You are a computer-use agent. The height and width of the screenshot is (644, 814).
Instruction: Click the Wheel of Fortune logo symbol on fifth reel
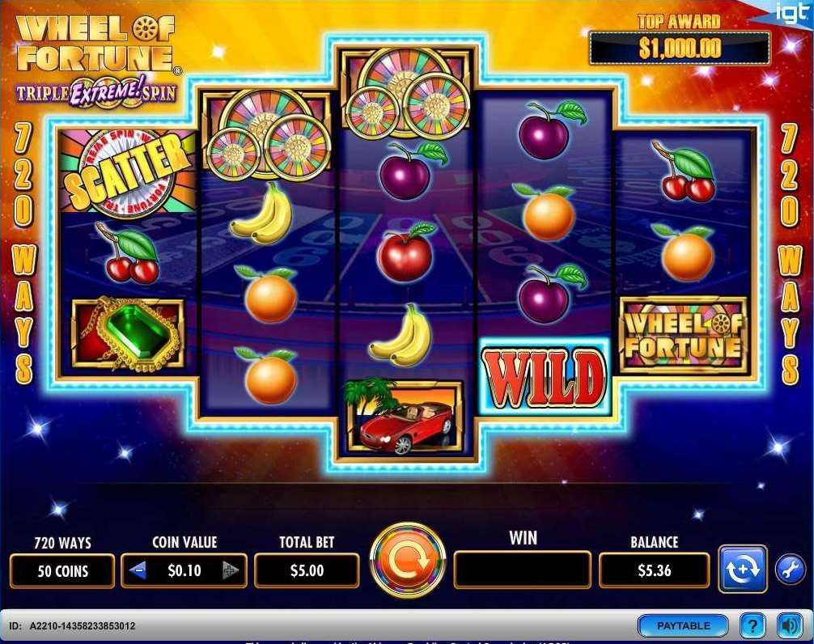[x=685, y=335]
